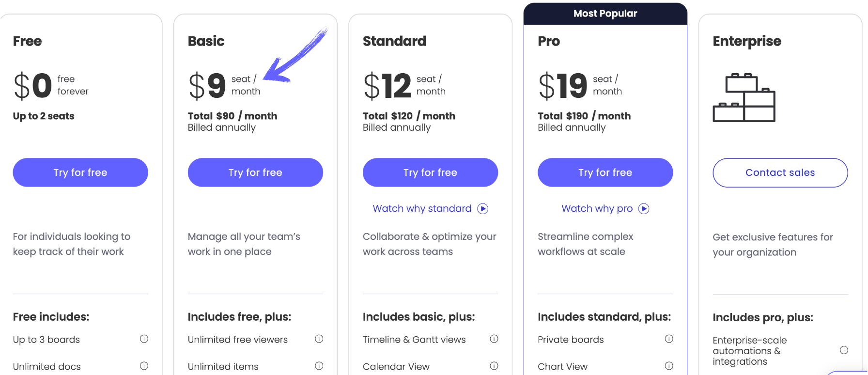Click the Enterprise building blocks illustration
868x375 pixels.
pos(744,98)
